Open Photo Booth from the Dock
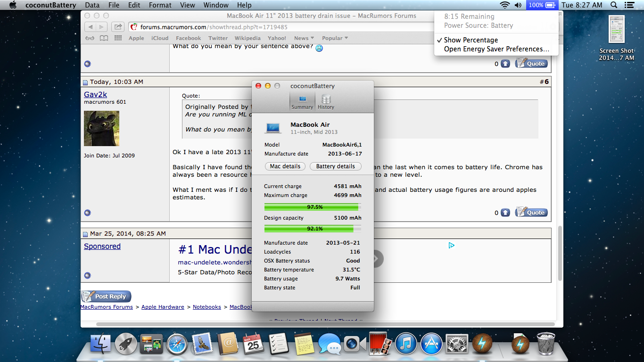Screen dimensions: 644x362 pyautogui.click(x=380, y=344)
